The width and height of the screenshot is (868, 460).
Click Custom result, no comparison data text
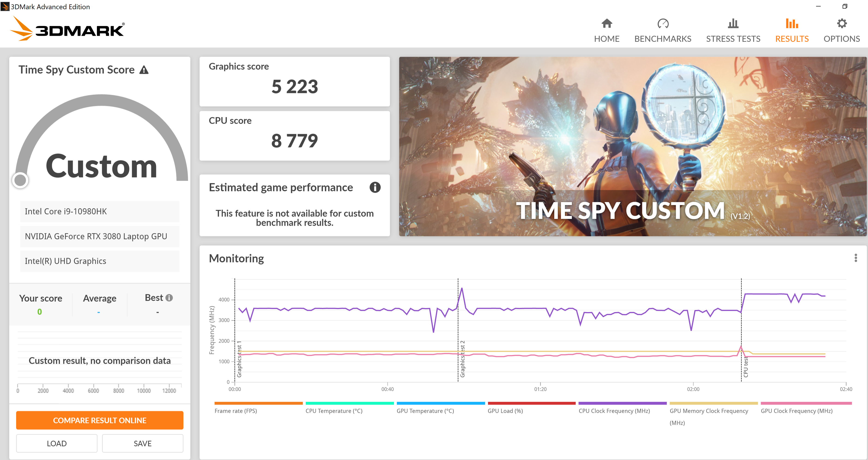point(100,361)
